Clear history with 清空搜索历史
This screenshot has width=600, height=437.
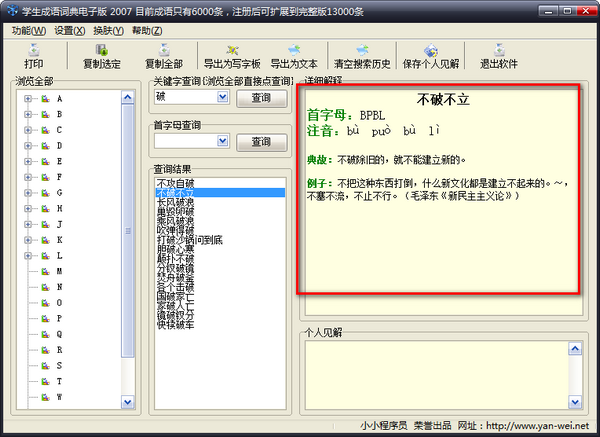[x=360, y=50]
